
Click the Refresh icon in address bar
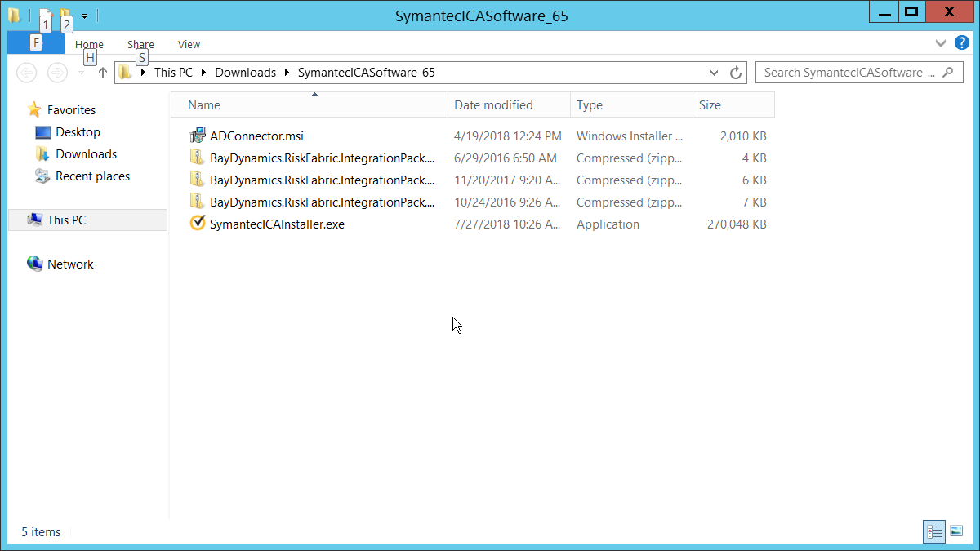(736, 73)
